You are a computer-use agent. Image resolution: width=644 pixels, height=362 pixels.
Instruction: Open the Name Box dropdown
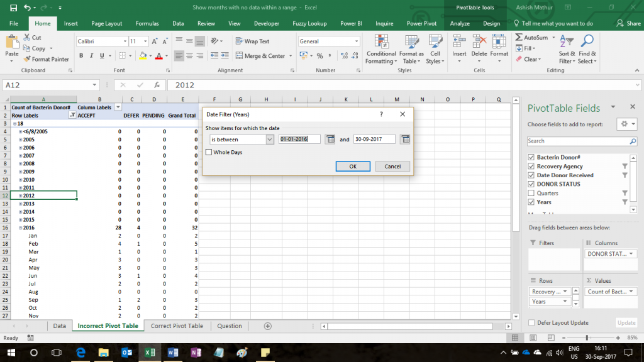click(94, 85)
